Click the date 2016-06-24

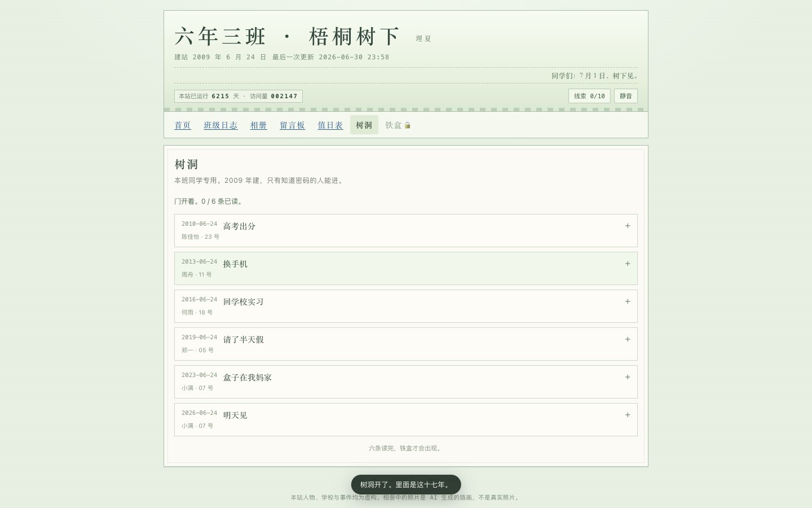pos(199,300)
